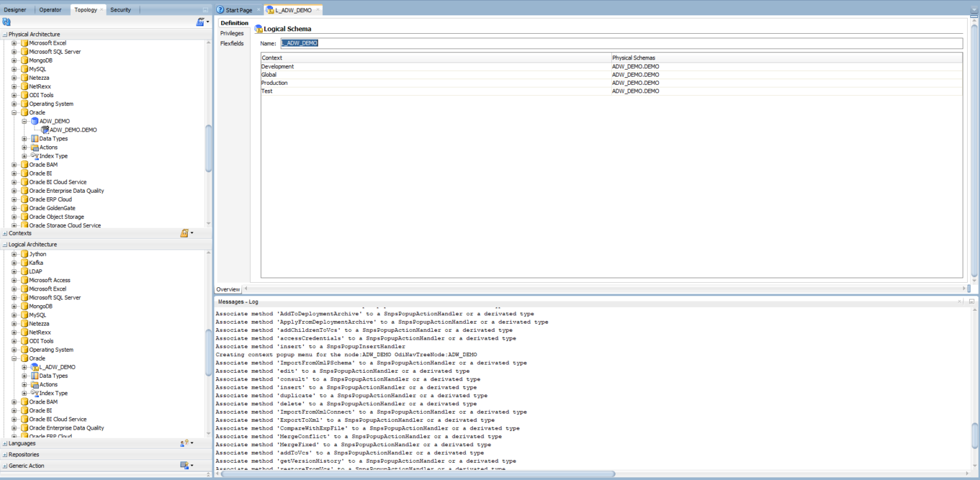The width and height of the screenshot is (980, 480).
Task: Close the Topology tab
Action: pyautogui.click(x=101, y=10)
